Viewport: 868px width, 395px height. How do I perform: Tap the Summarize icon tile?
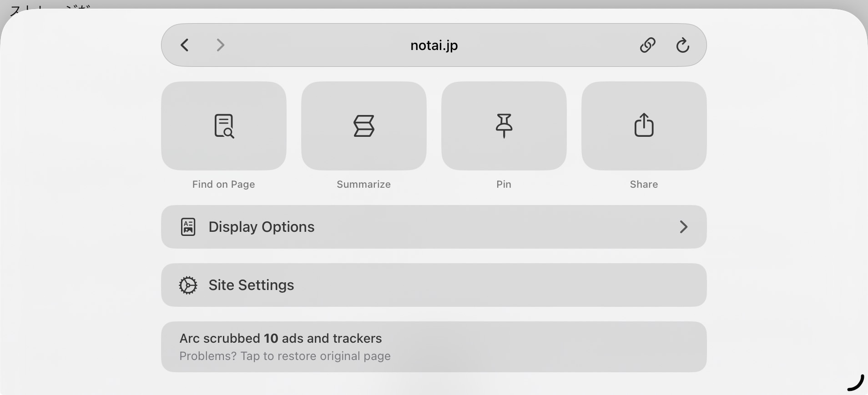tap(364, 126)
